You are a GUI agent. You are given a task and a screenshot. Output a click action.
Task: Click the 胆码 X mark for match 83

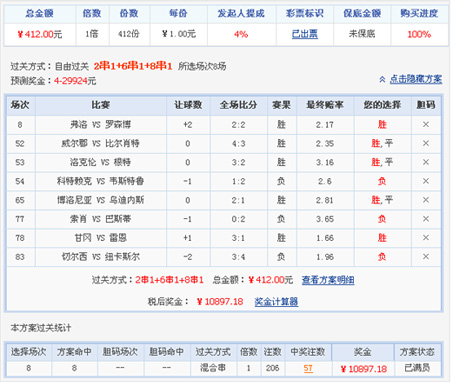tap(426, 257)
